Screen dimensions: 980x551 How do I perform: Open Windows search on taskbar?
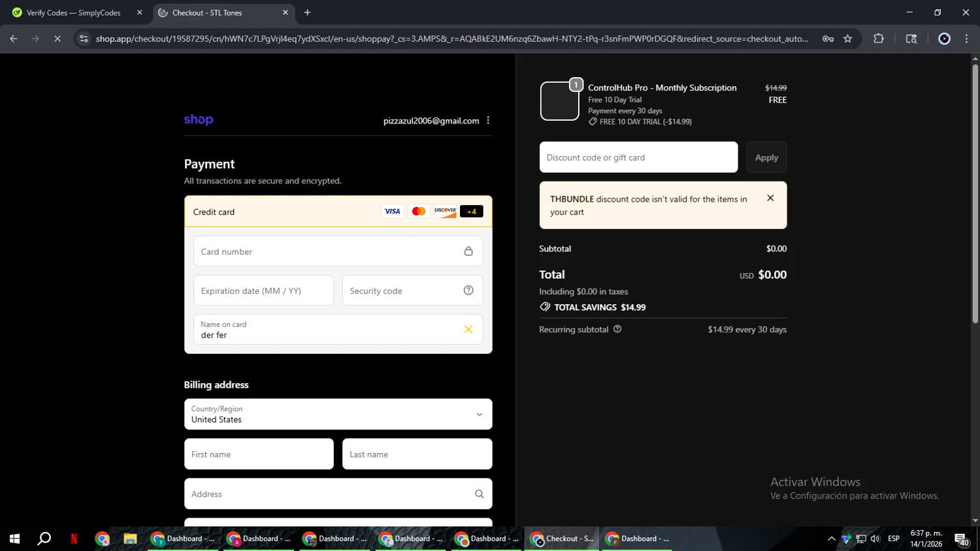[x=44, y=539]
